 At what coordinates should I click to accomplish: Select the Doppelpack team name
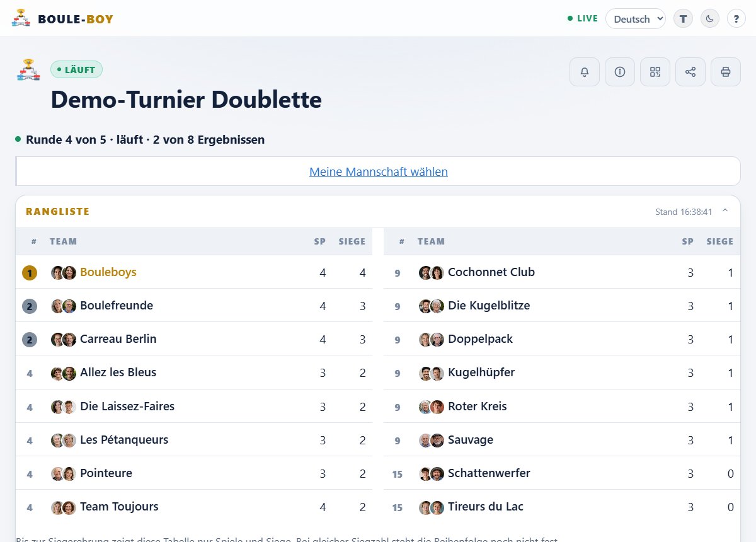click(481, 339)
